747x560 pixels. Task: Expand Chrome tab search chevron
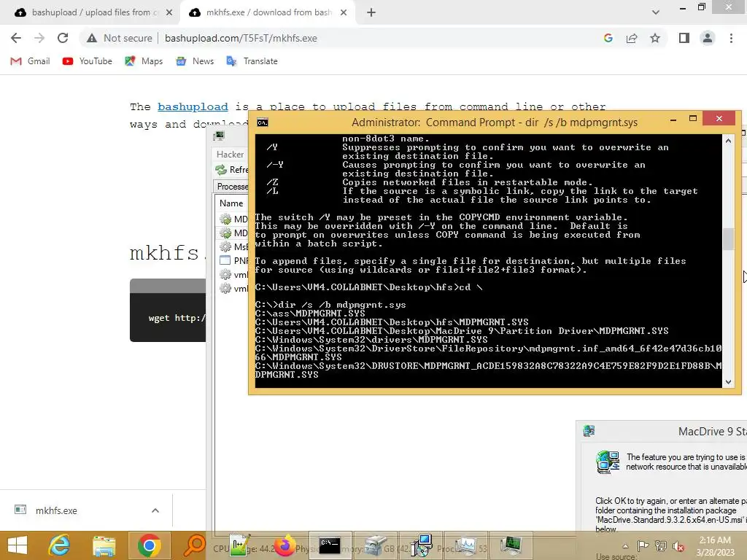tap(656, 12)
